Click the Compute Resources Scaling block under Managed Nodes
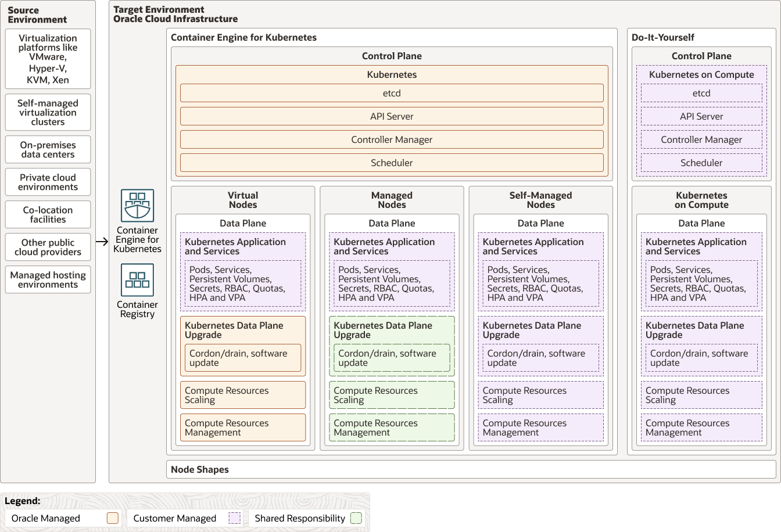The image size is (781, 532). coord(392,395)
